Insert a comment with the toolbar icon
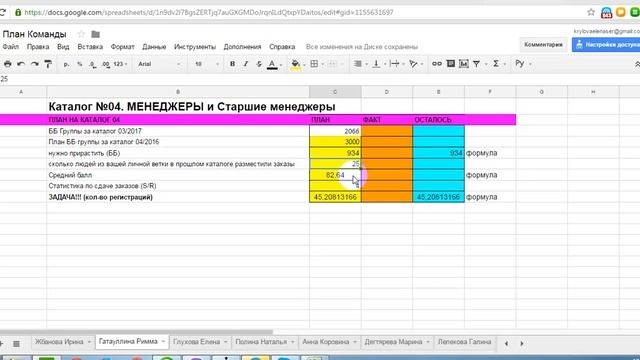The image size is (640, 360). click(x=451, y=64)
